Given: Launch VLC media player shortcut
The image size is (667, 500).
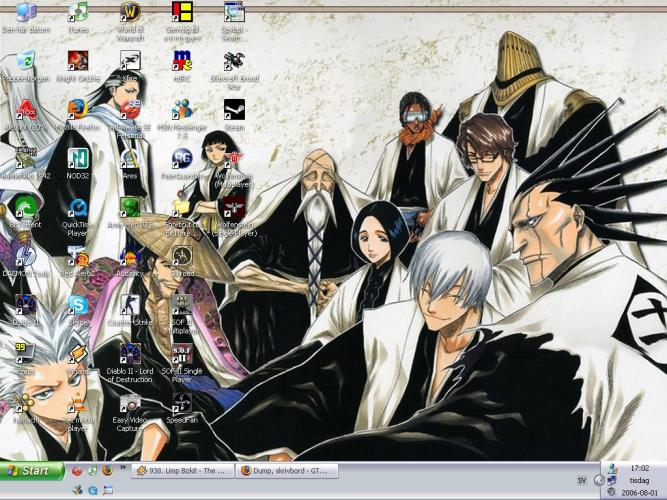Looking at the screenshot, I should tap(78, 411).
